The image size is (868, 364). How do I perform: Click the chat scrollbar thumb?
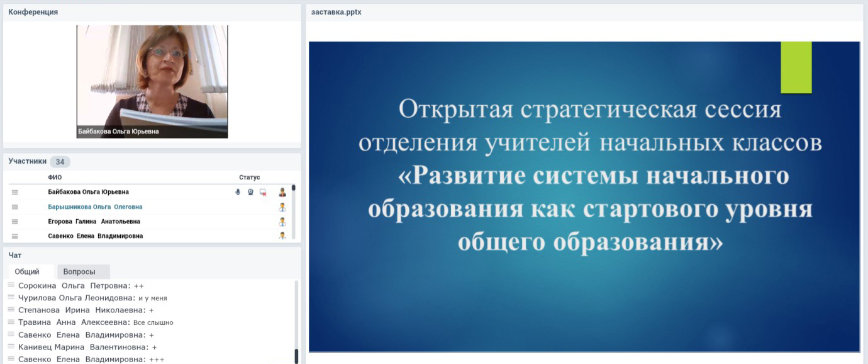296,356
